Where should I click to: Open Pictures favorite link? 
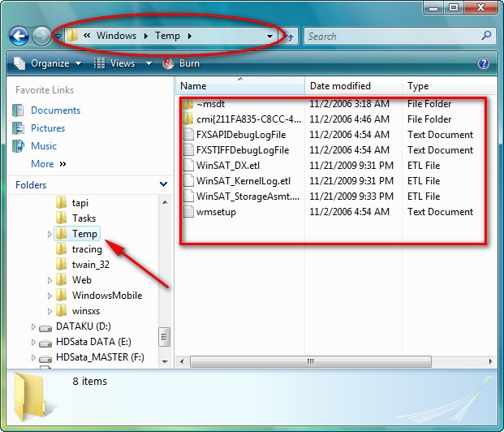point(48,128)
